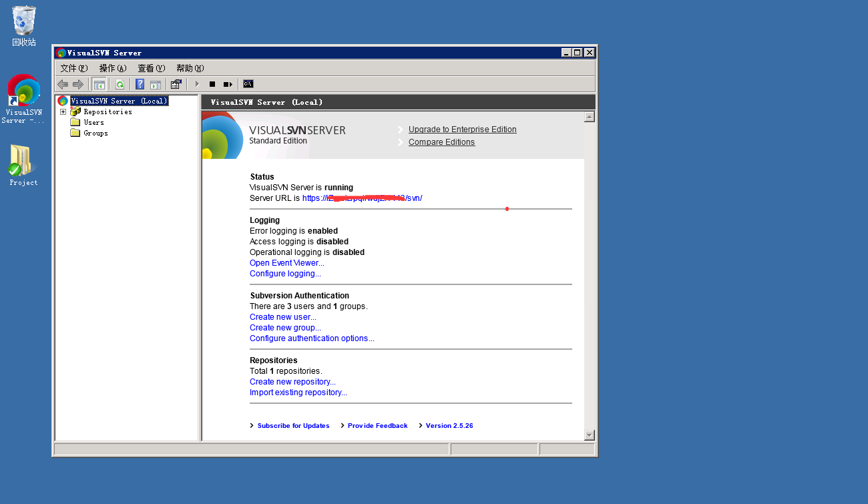The width and height of the screenshot is (868, 504).
Task: Click the 'Logging' section heading
Action: point(264,220)
